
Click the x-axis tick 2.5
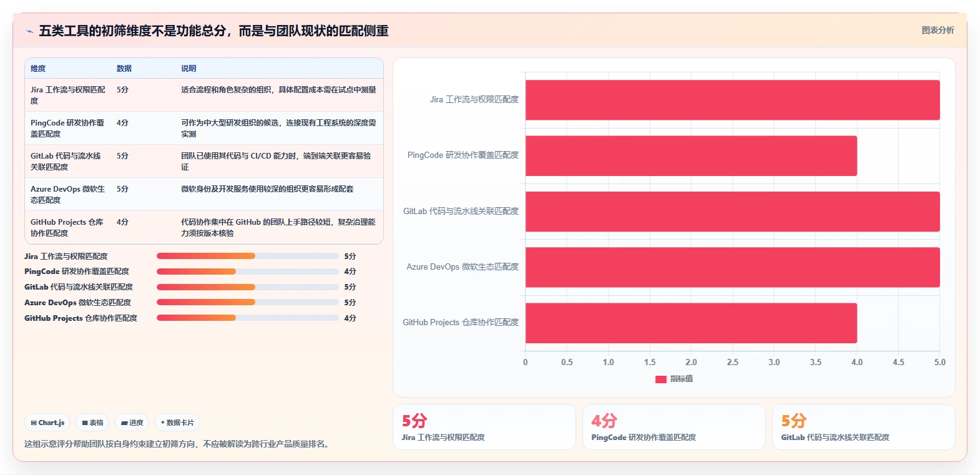point(733,362)
